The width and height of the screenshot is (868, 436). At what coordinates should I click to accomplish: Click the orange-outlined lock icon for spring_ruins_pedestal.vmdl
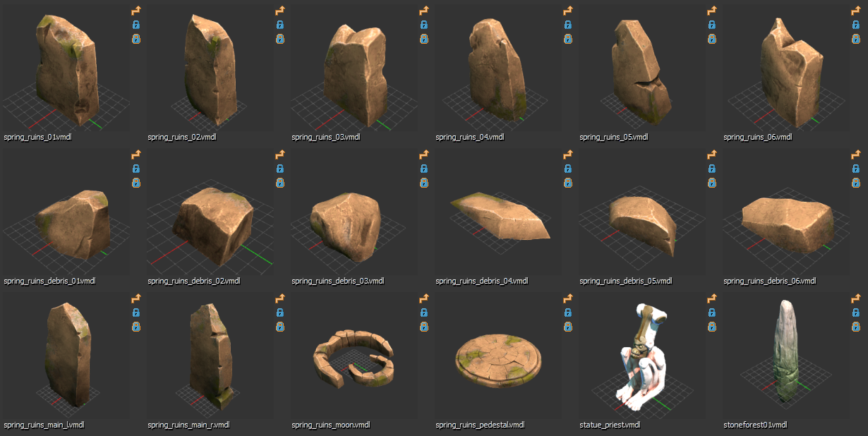click(x=568, y=327)
